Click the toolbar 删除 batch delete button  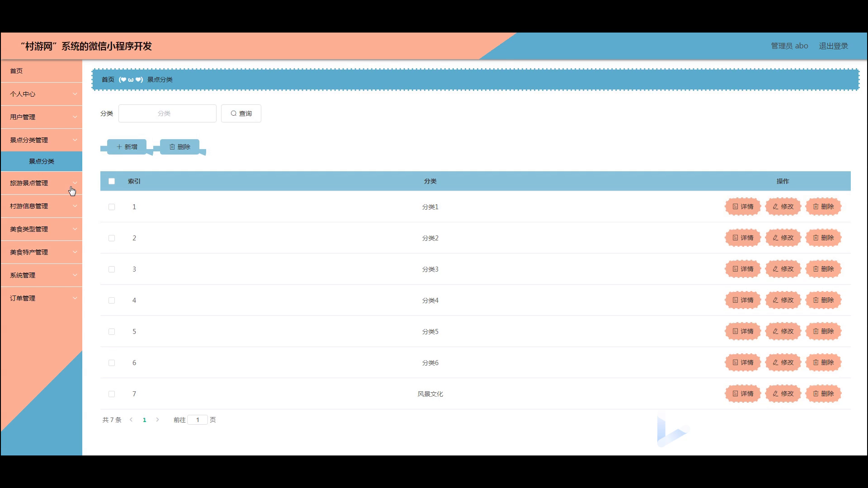179,147
